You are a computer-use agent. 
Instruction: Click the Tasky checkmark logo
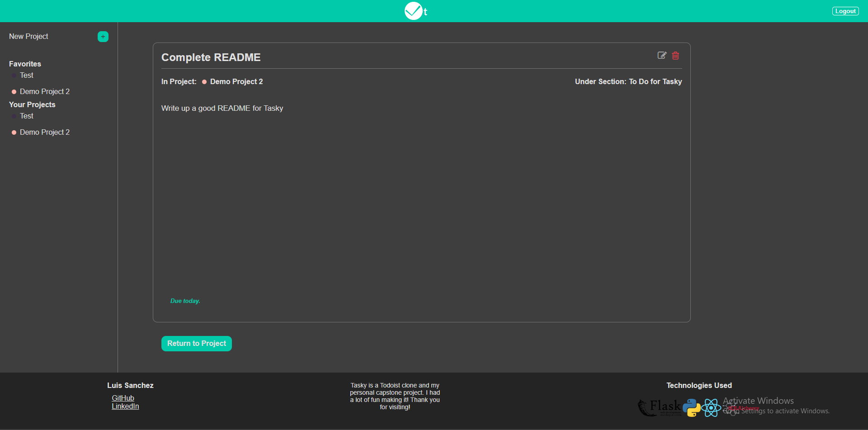(x=414, y=11)
